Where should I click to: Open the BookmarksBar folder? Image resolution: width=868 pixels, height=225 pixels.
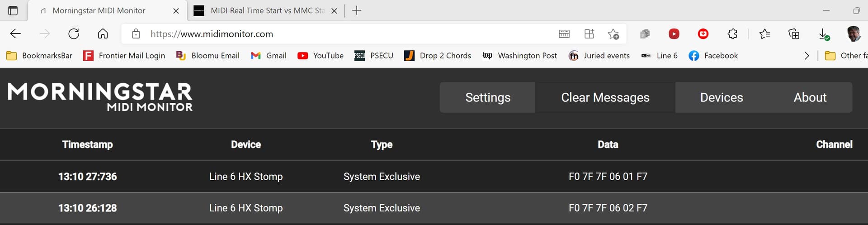click(x=39, y=56)
